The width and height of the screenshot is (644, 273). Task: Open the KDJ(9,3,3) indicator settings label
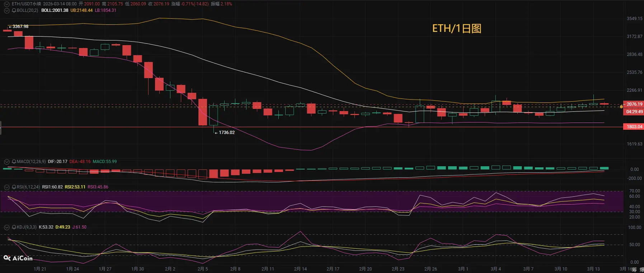click(27, 227)
